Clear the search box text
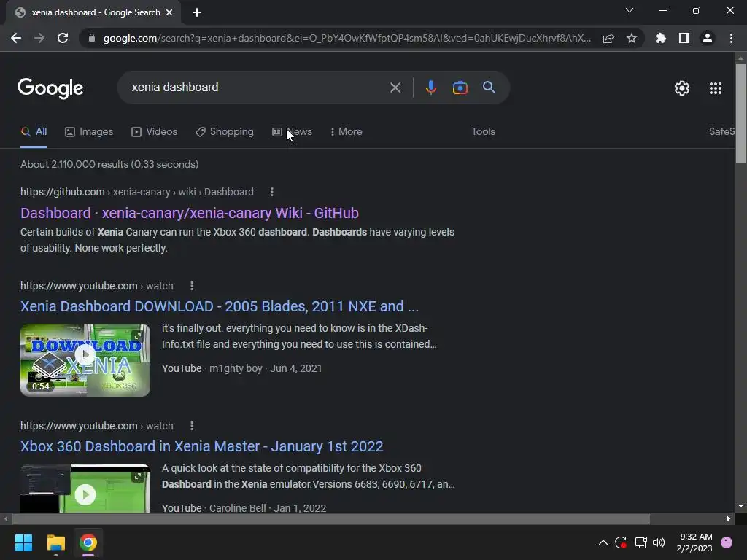 (395, 87)
